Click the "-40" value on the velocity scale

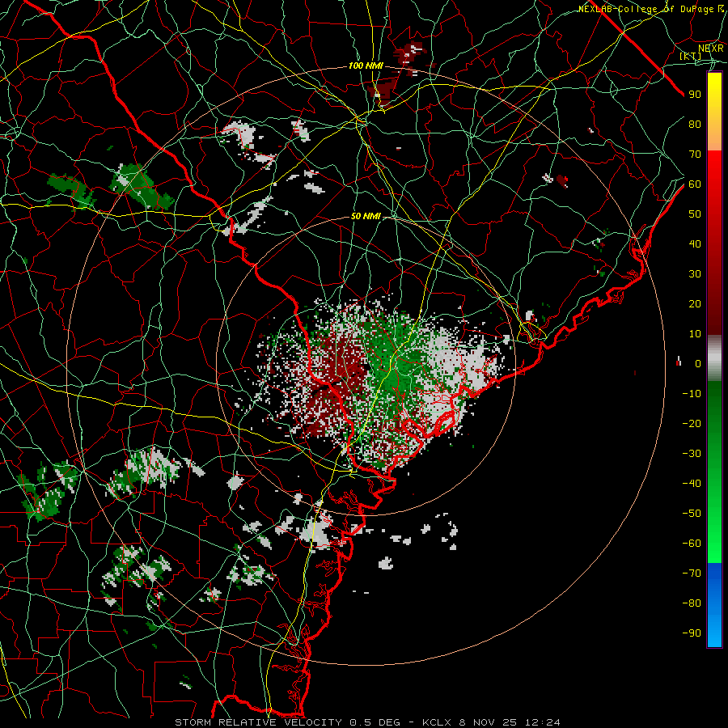[692, 484]
